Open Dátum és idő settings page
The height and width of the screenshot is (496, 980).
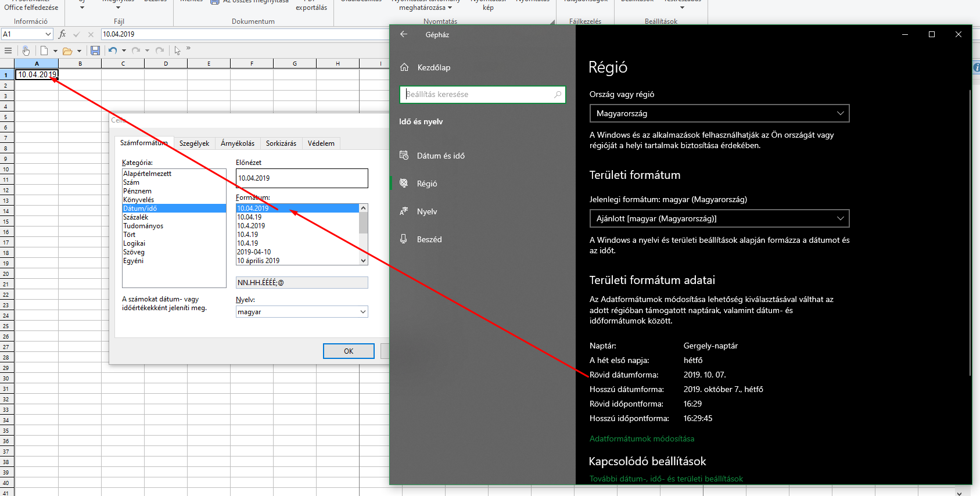pos(440,156)
